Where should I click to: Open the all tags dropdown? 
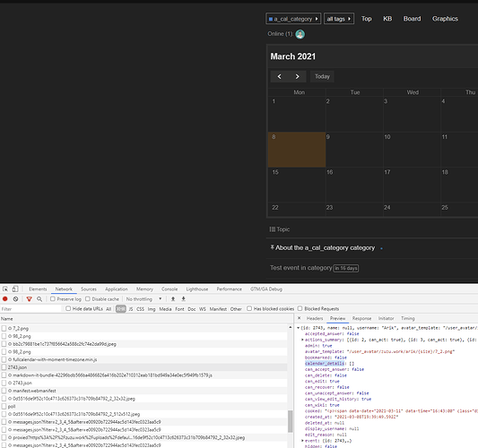pyautogui.click(x=339, y=19)
